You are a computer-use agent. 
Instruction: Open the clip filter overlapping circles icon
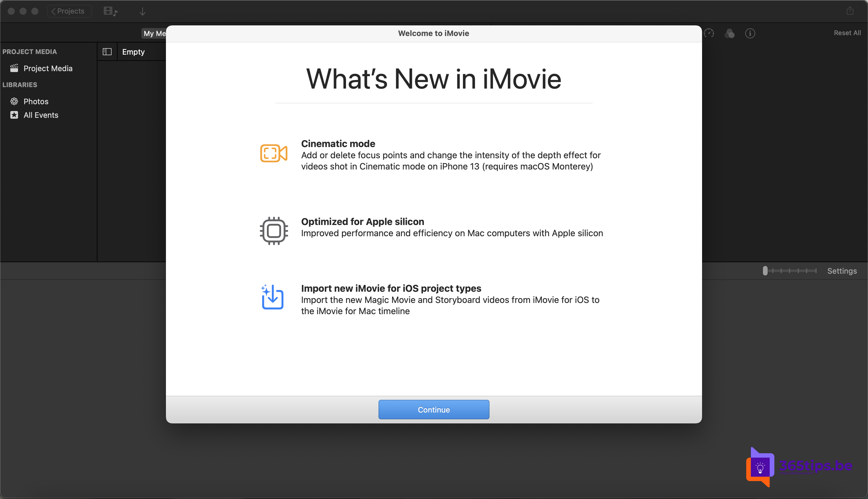tap(730, 33)
